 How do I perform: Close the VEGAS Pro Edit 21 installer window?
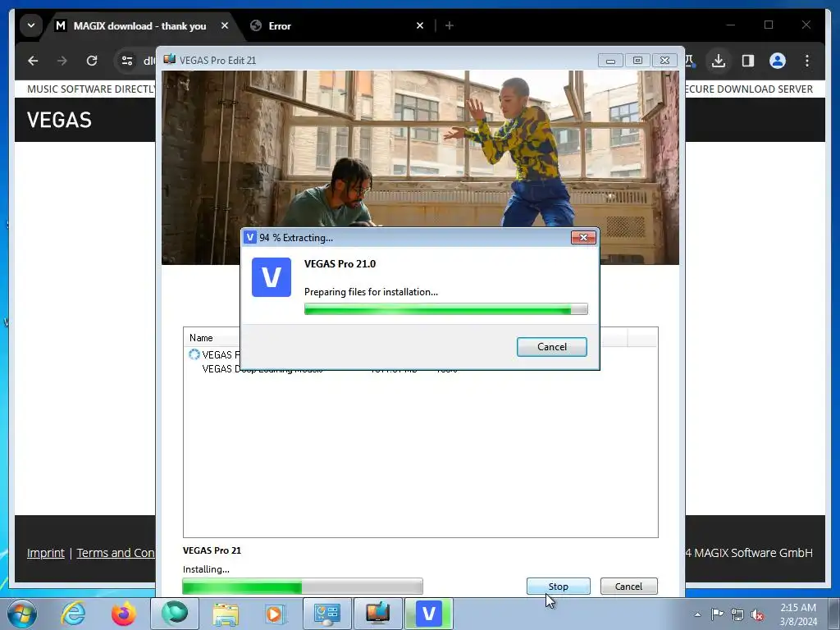click(664, 61)
